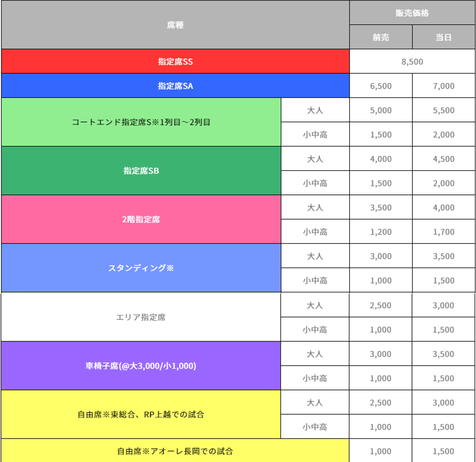Click the red 指定席SS seat cell
The height and width of the screenshot is (462, 476).
175,61
